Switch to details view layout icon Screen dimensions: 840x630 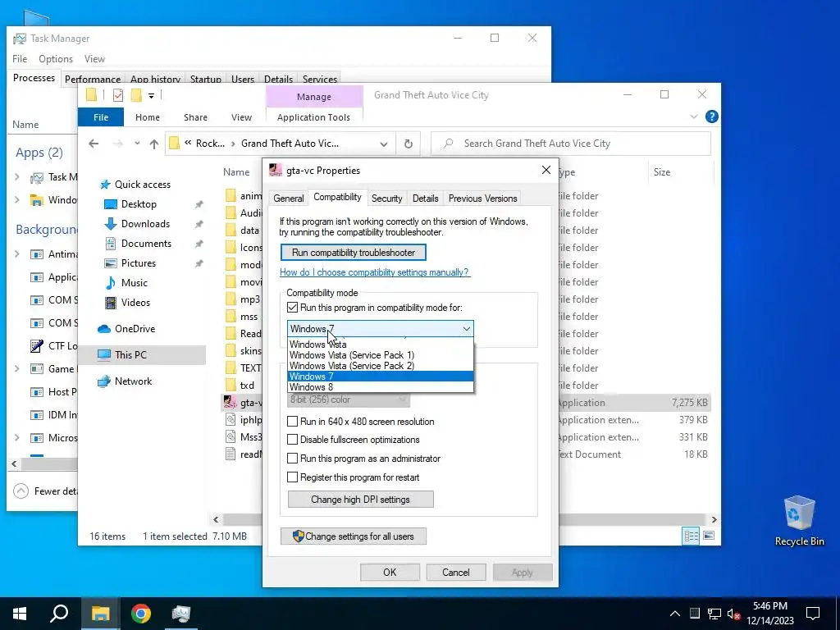(691, 536)
